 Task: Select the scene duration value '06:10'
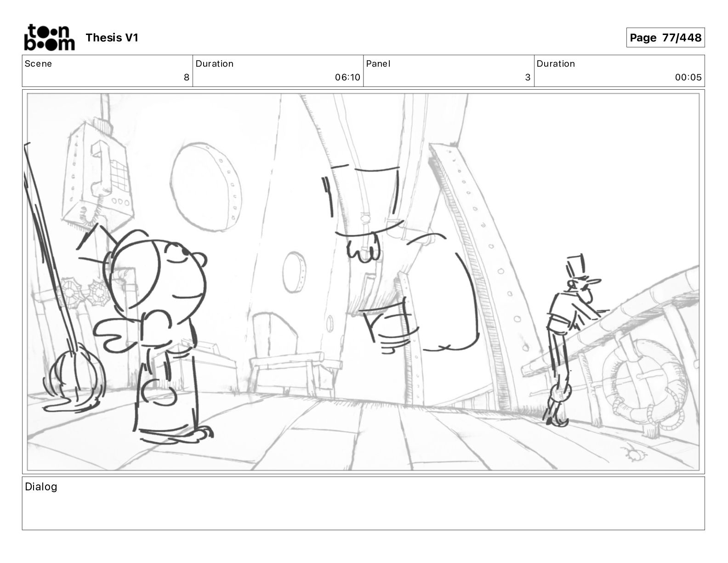(347, 77)
